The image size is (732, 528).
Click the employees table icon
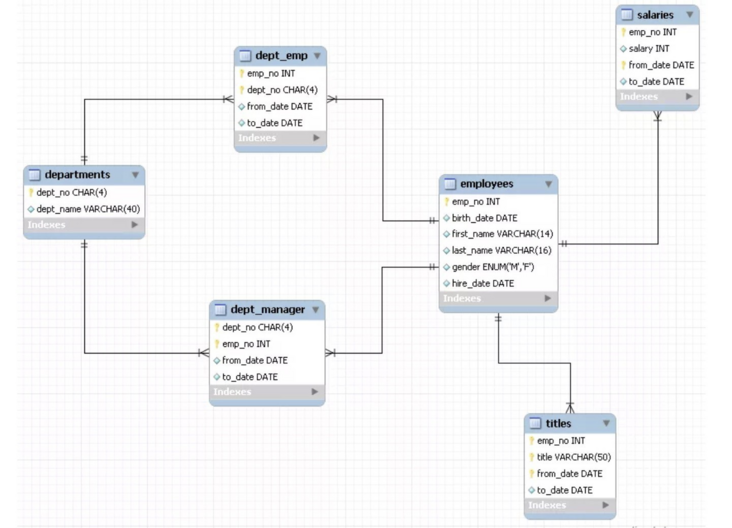[x=450, y=184]
